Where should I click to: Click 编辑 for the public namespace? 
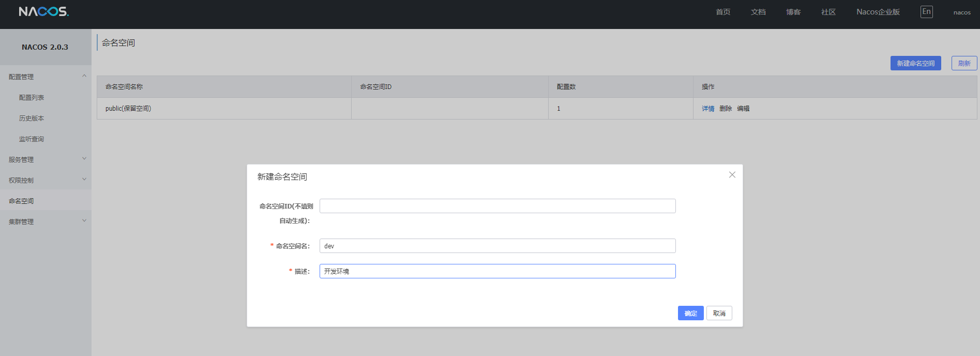point(743,109)
